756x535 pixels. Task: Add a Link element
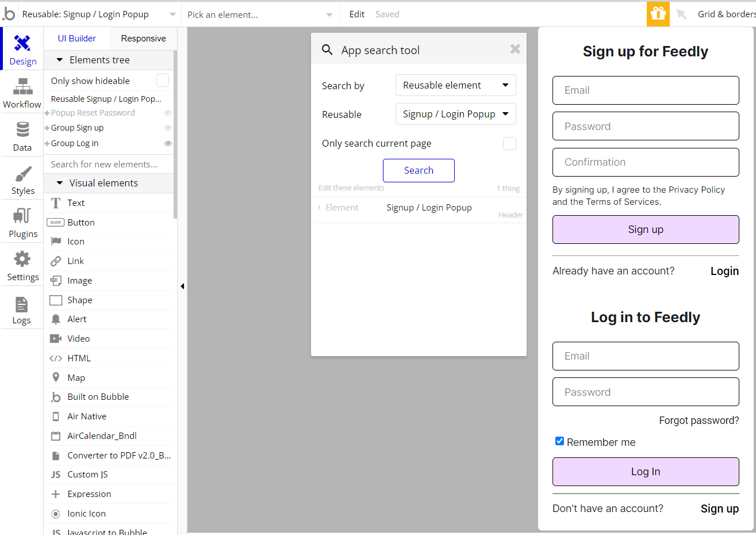tap(109, 261)
